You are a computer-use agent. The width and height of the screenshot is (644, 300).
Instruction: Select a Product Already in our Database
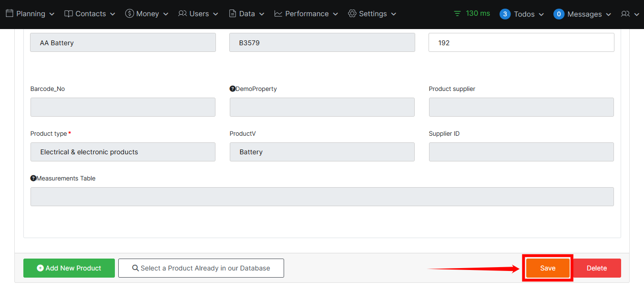coord(201,268)
